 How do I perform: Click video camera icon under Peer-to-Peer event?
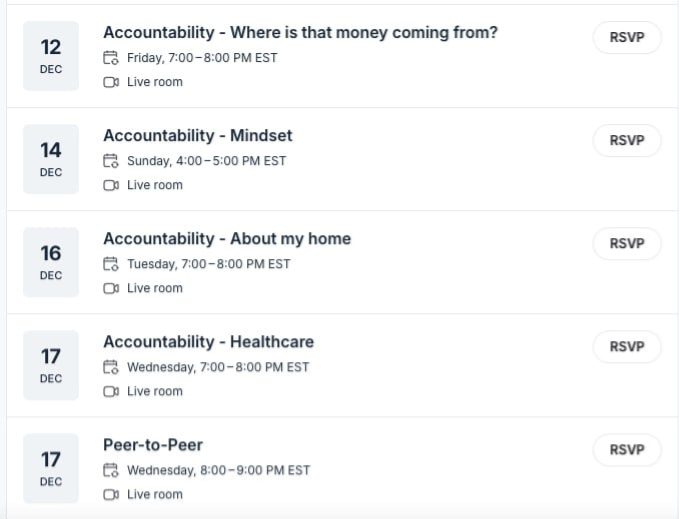coord(111,494)
